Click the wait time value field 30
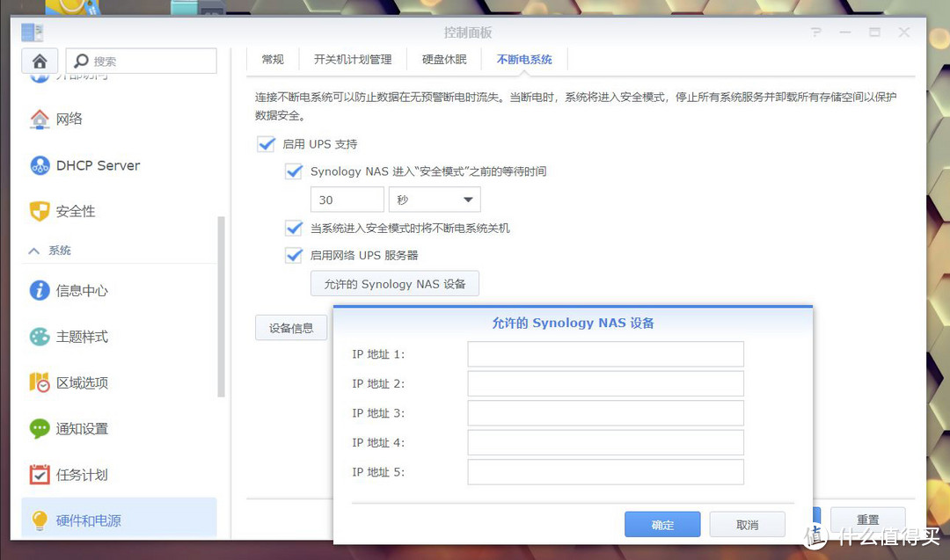Viewport: 950px width, 560px height. click(347, 200)
